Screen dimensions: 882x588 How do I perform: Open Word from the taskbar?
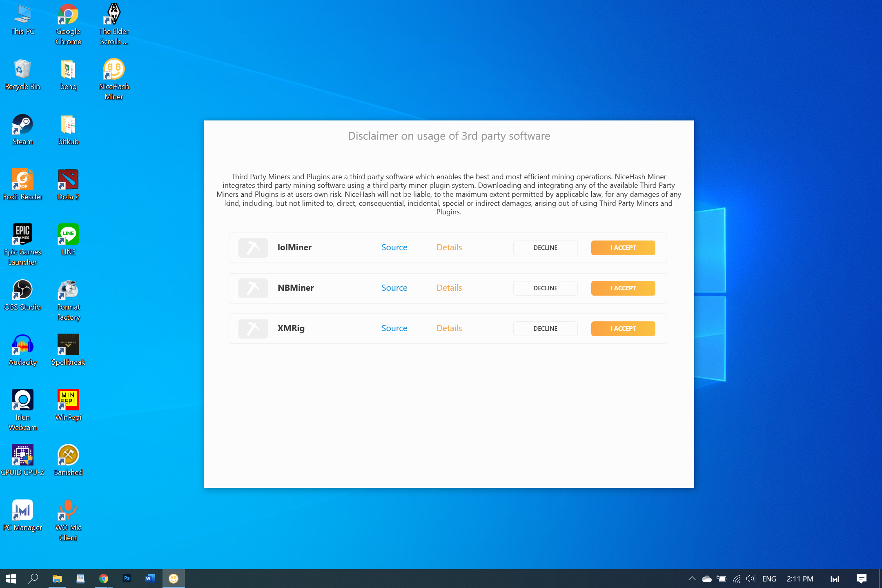(150, 579)
